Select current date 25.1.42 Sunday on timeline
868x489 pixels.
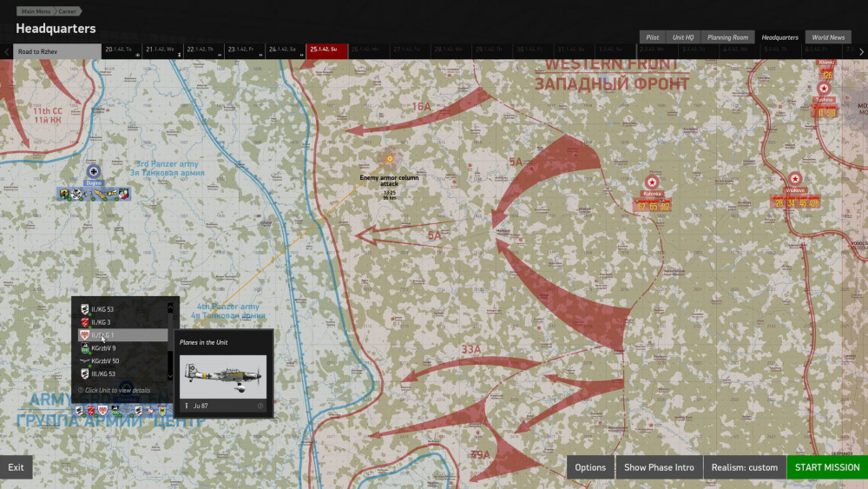pos(327,51)
